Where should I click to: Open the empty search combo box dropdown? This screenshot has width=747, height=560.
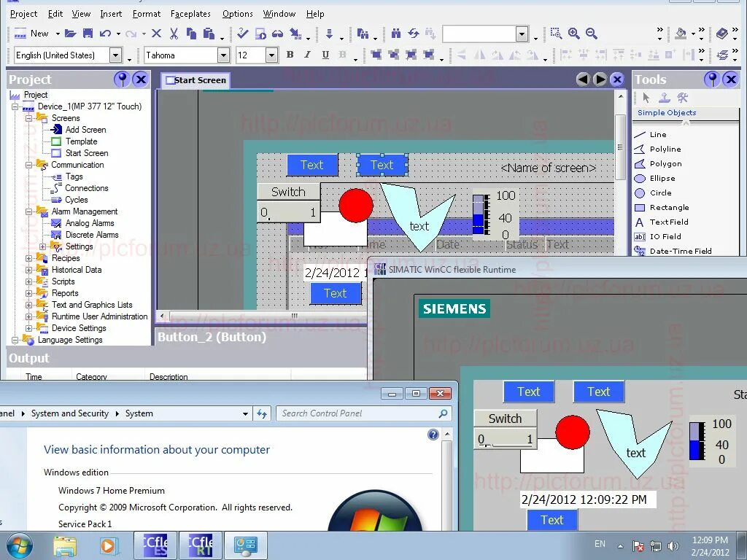[x=522, y=34]
